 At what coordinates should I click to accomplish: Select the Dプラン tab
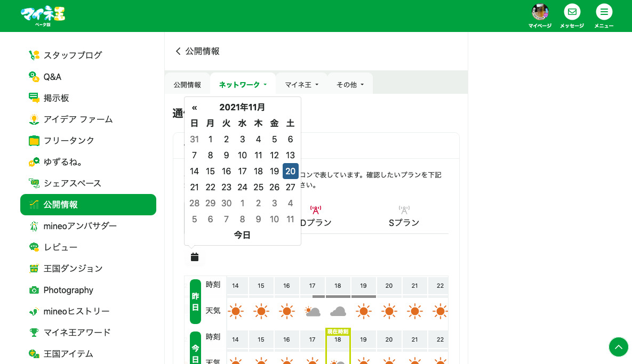coord(316,216)
